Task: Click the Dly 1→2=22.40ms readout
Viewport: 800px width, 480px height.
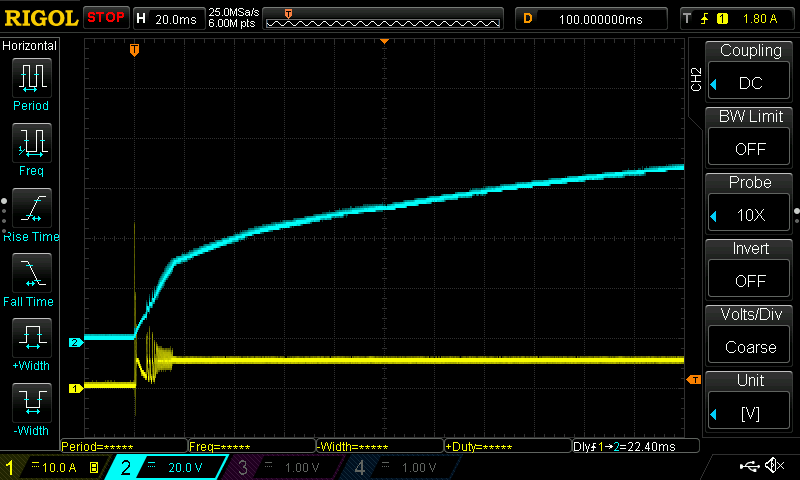Action: pos(636,446)
